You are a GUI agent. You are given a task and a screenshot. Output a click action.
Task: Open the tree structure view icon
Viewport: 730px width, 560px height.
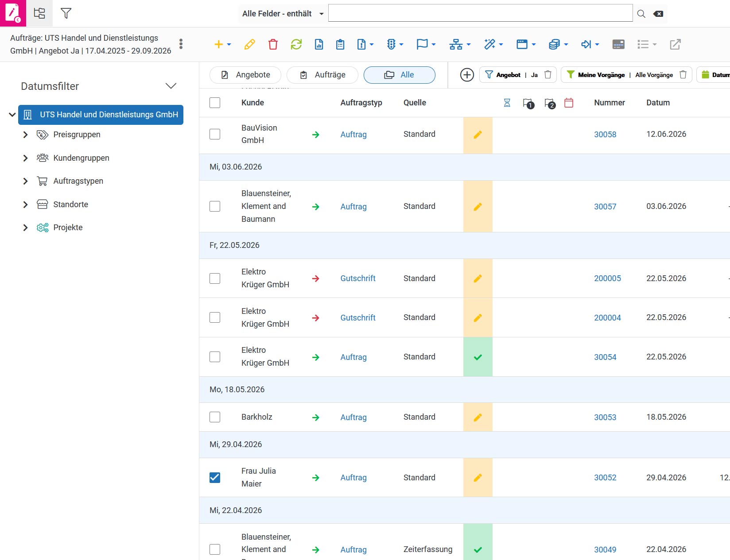[39, 13]
